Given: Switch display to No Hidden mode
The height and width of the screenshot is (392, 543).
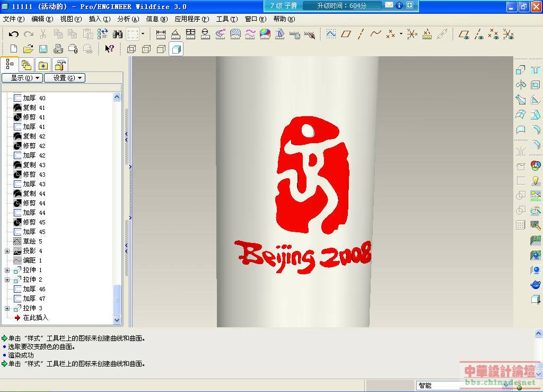Looking at the screenshot, I should [161, 49].
